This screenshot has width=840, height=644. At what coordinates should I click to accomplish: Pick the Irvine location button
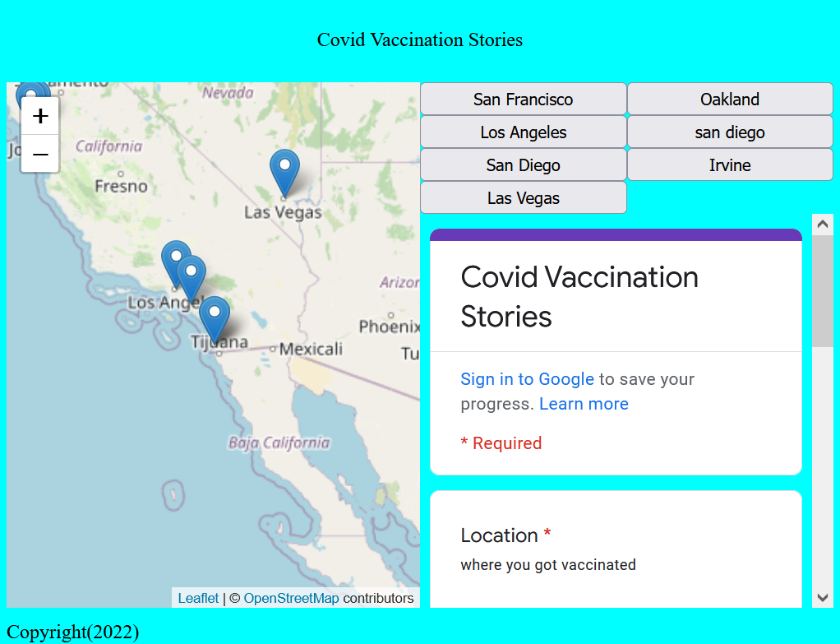pyautogui.click(x=730, y=165)
